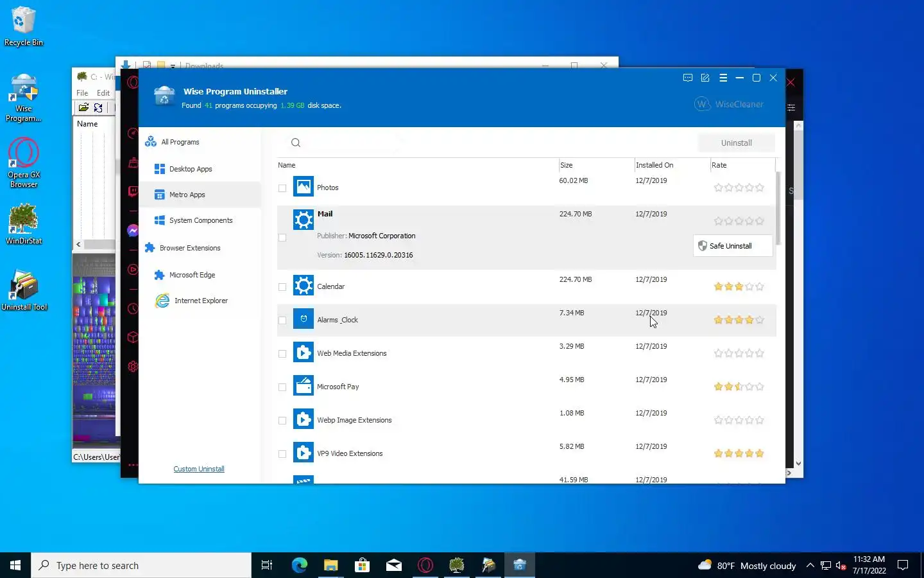The width and height of the screenshot is (924, 578).
Task: Click the settings gear in Opera GX sidebar
Action: (x=133, y=367)
